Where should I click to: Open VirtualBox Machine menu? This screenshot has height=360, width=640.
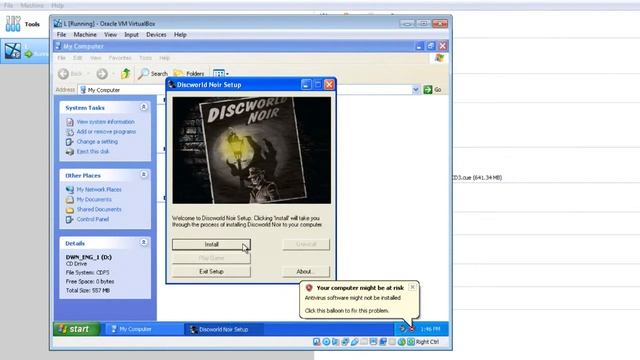click(85, 35)
